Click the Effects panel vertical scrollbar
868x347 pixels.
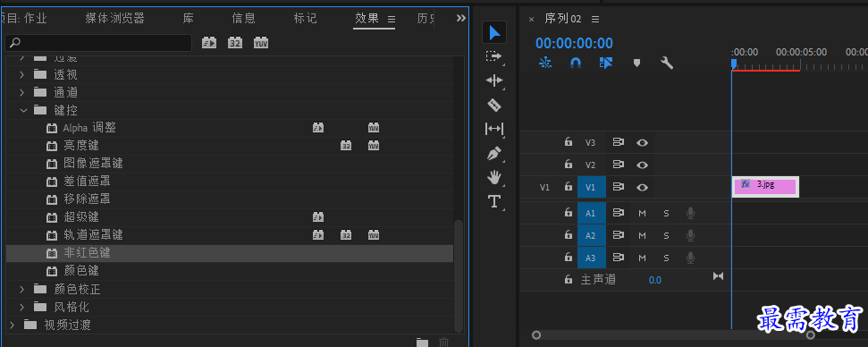click(x=458, y=275)
